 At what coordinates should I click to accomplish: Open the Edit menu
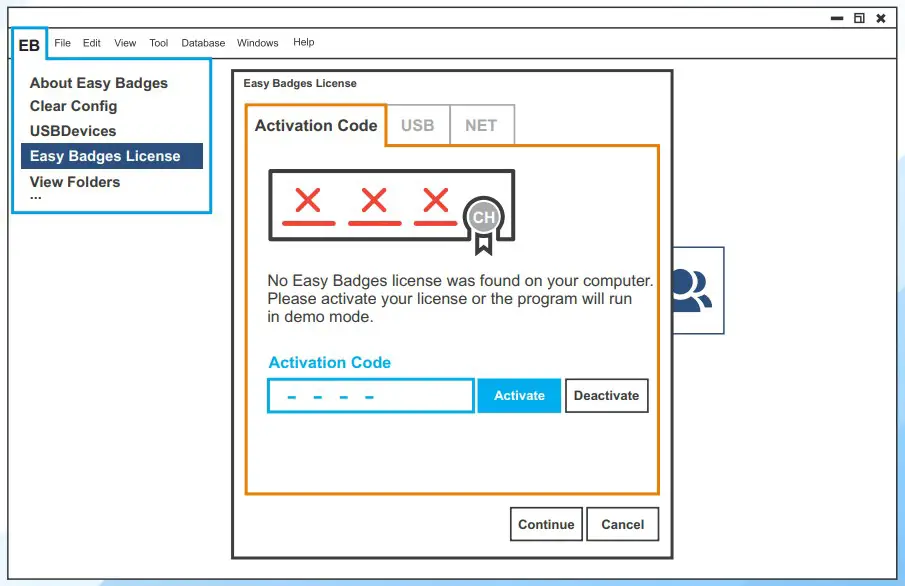pos(91,43)
